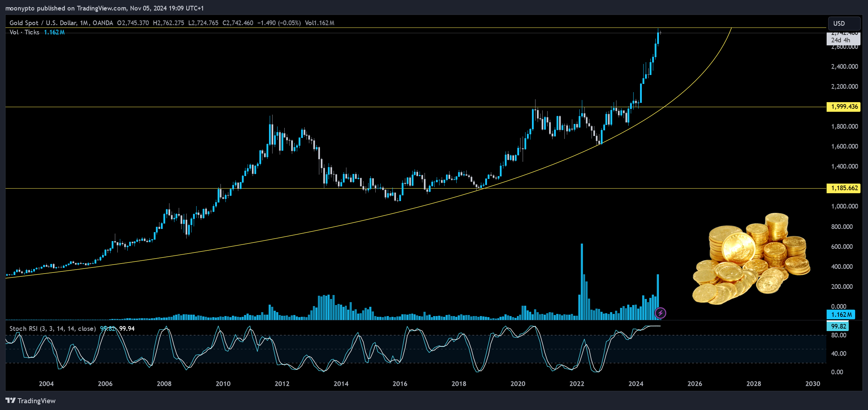
Task: Click the 2020 year on time axis
Action: pos(518,384)
